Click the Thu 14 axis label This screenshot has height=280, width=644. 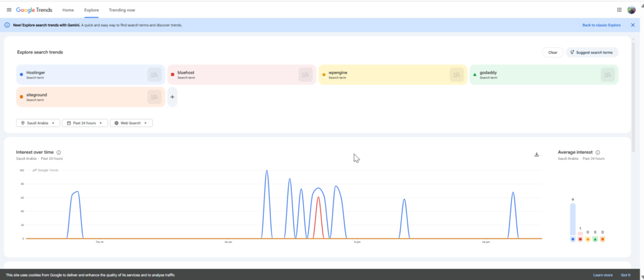pyautogui.click(x=99, y=242)
